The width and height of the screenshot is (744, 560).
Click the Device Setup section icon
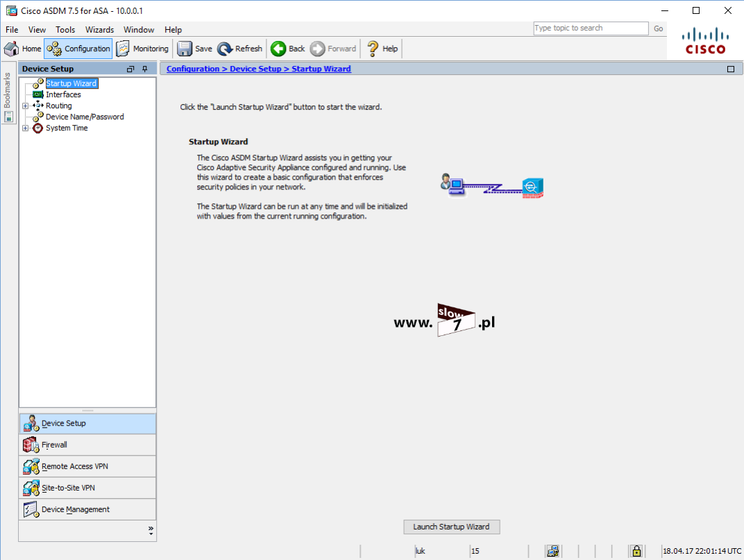tap(31, 423)
